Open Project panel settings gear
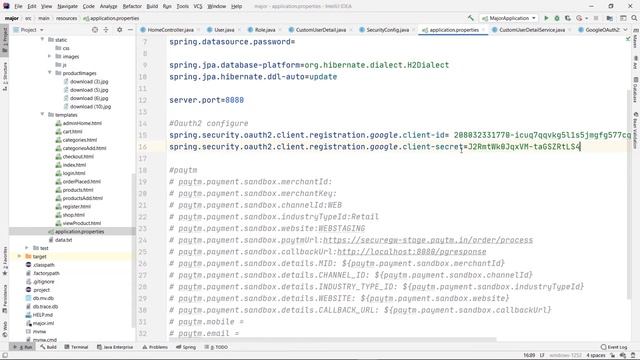 (x=119, y=30)
